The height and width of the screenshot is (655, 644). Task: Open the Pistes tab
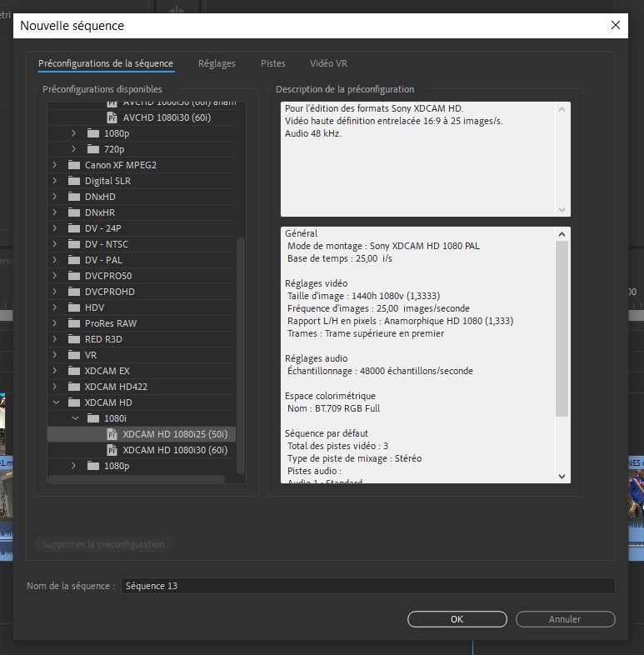coord(272,63)
